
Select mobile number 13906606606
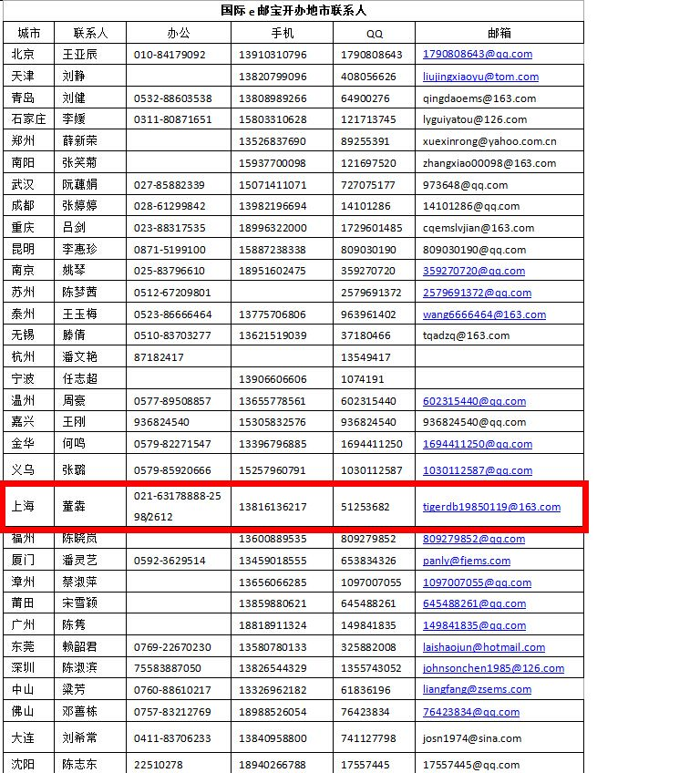pos(273,378)
